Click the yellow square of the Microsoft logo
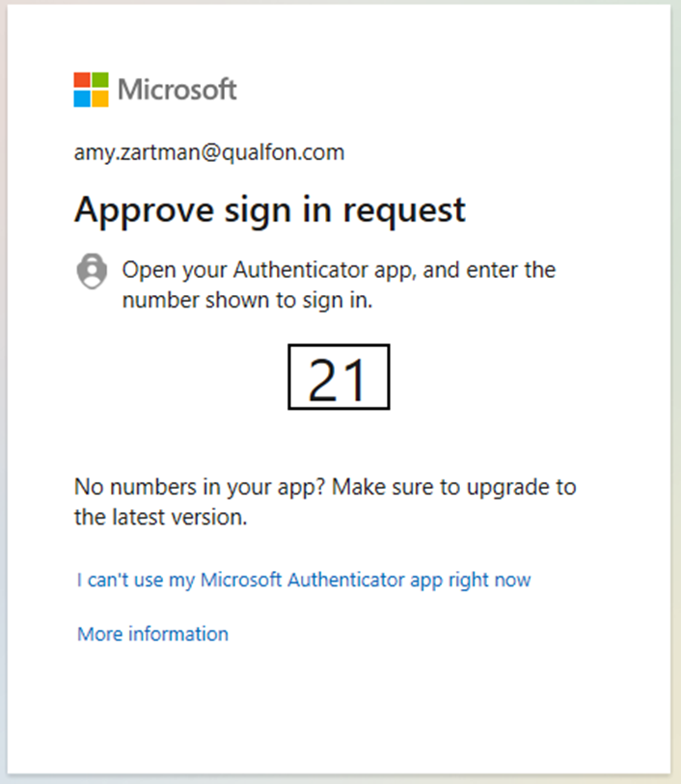This screenshot has width=681, height=784. click(100, 98)
